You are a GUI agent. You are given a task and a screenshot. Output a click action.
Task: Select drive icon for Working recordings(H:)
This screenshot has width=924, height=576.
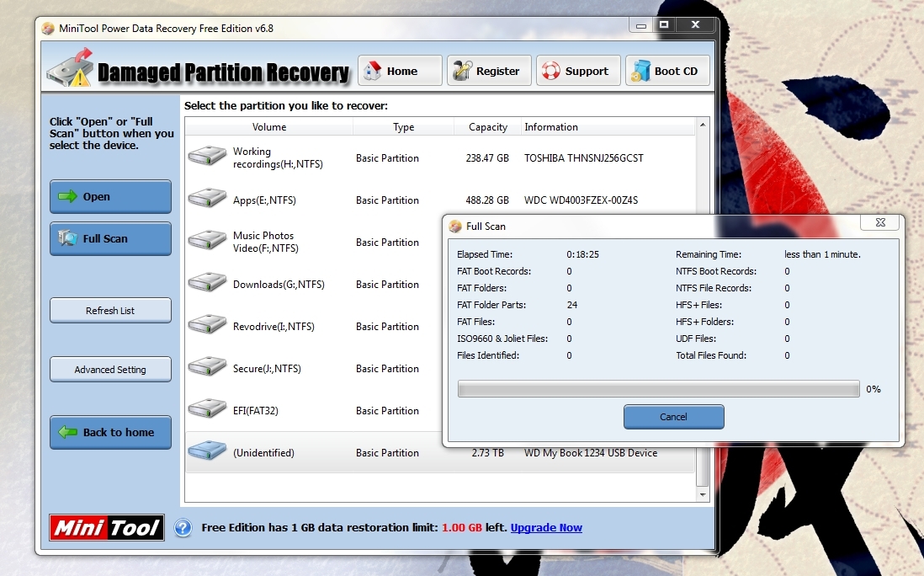207,157
